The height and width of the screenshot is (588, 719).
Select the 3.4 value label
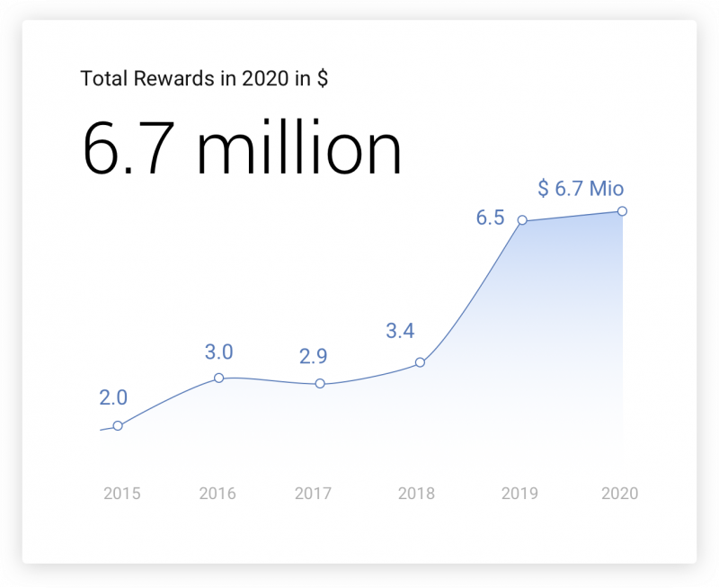pyautogui.click(x=400, y=331)
